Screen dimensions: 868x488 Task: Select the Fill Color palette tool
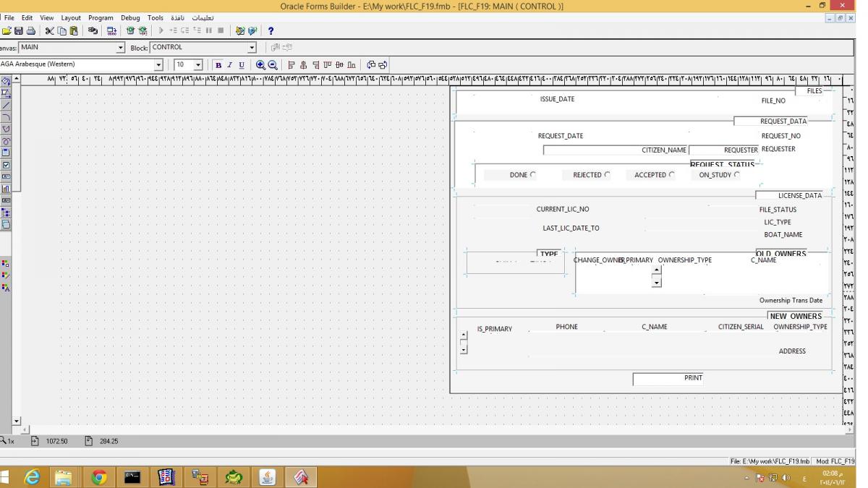6,264
